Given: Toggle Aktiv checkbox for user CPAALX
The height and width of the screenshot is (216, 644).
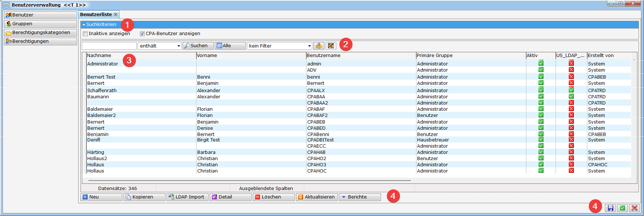Looking at the screenshot, I should [x=541, y=90].
